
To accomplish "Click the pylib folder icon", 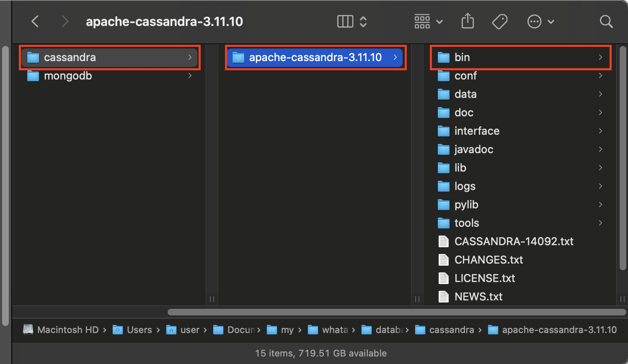I will pos(444,205).
